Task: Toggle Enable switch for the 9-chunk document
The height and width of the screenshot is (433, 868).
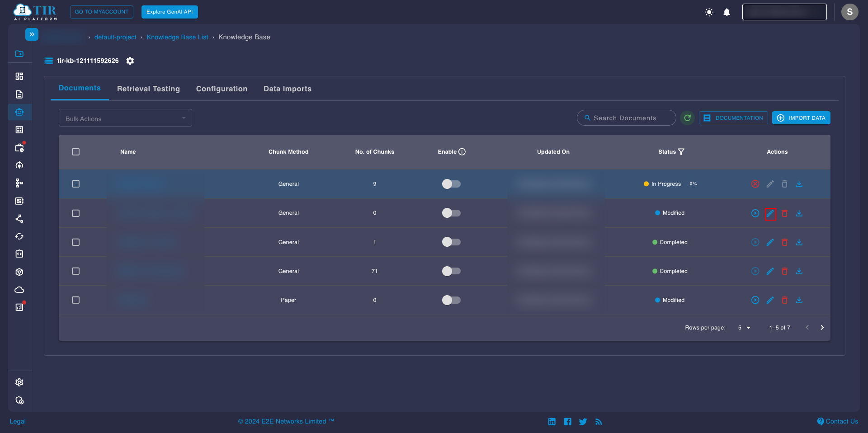Action: [x=451, y=184]
